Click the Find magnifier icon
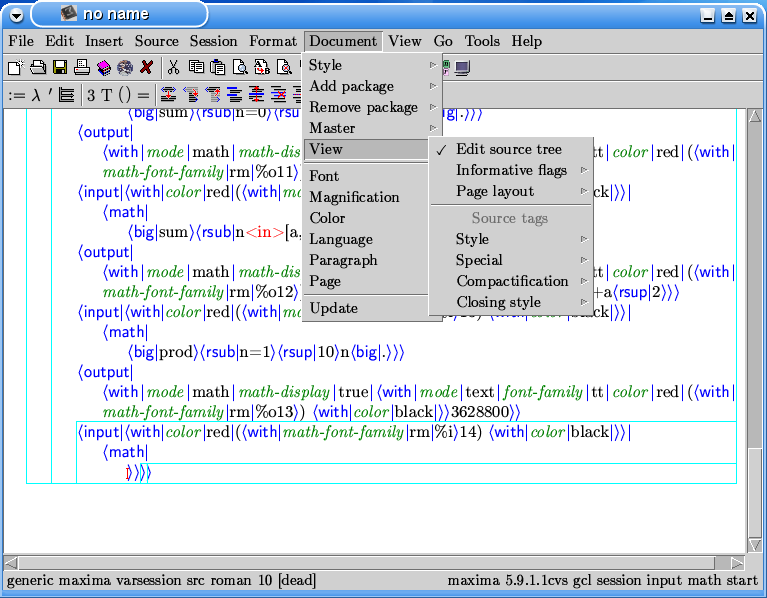 pyautogui.click(x=240, y=67)
